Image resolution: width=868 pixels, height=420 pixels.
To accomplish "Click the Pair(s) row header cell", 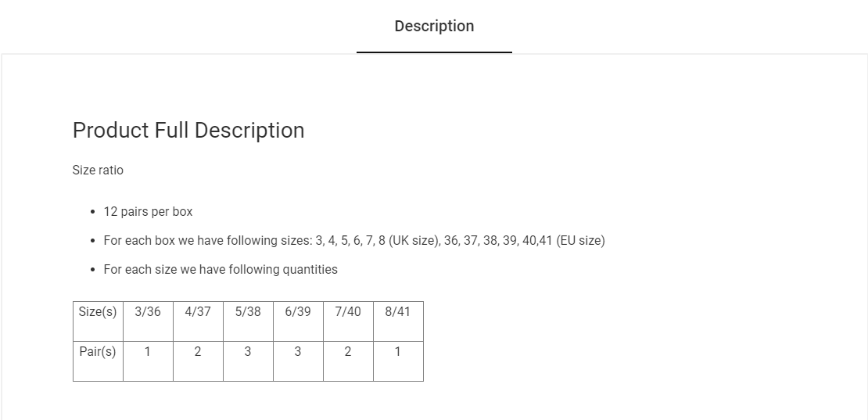I will coord(98,352).
